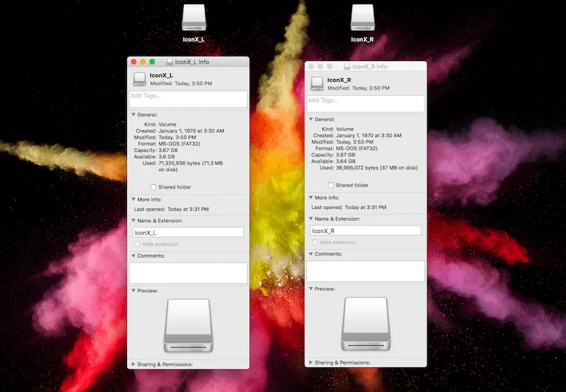The height and width of the screenshot is (392, 566).
Task: Enable Shared folder checkbox in IconX_L Info
Action: (x=154, y=187)
